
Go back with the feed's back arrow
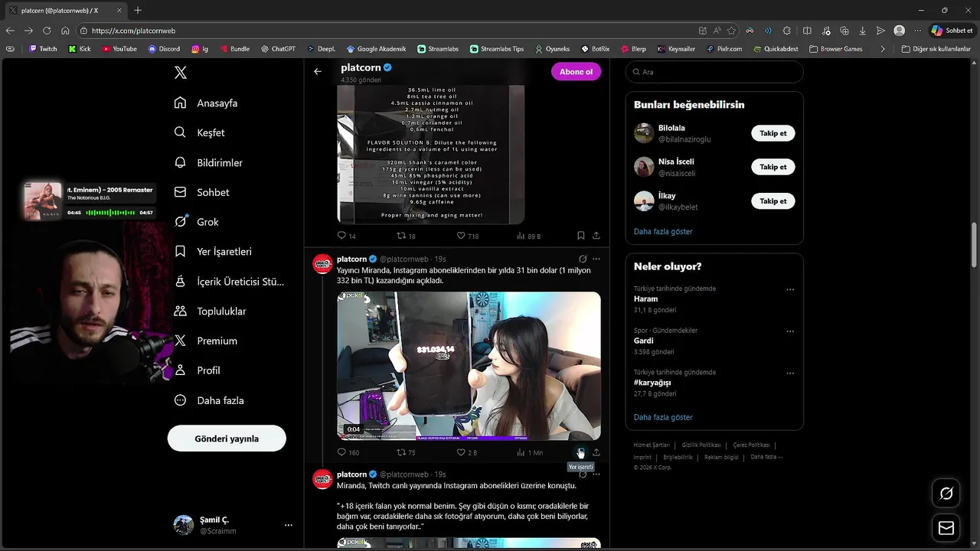(x=318, y=71)
